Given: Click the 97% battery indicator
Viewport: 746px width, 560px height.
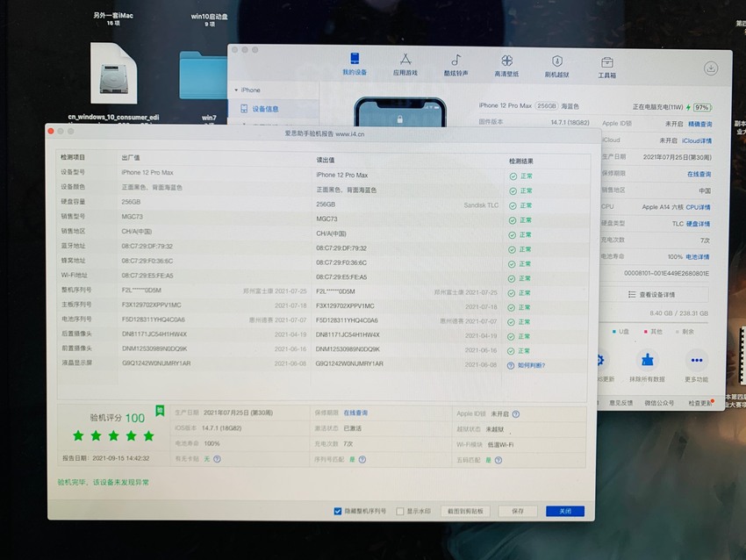Looking at the screenshot, I should pyautogui.click(x=702, y=108).
